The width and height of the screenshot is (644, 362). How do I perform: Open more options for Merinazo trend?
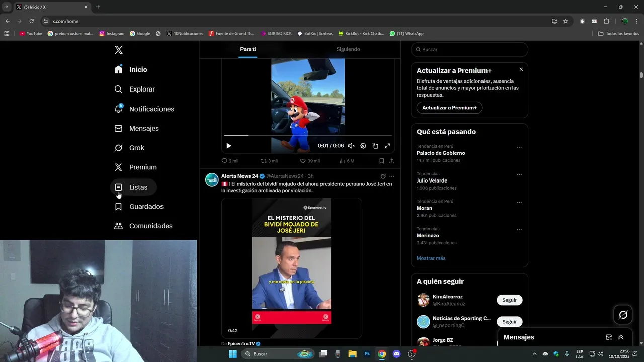pos(519,230)
